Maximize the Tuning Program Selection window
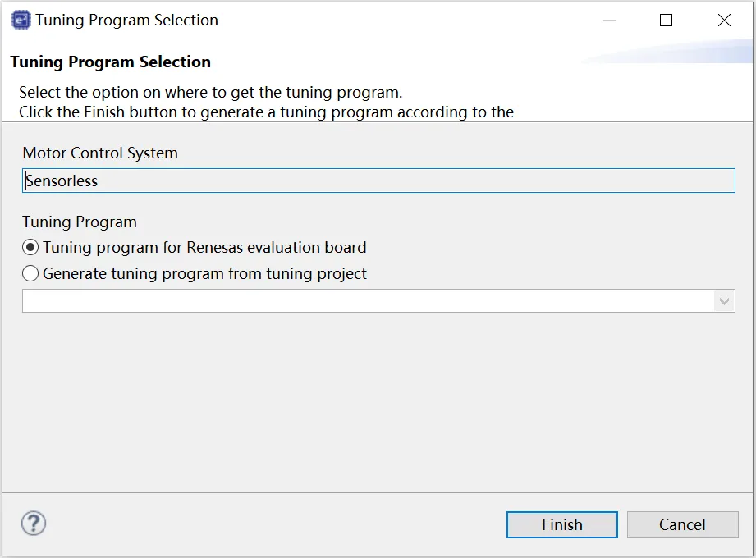This screenshot has width=756, height=558. (x=667, y=21)
